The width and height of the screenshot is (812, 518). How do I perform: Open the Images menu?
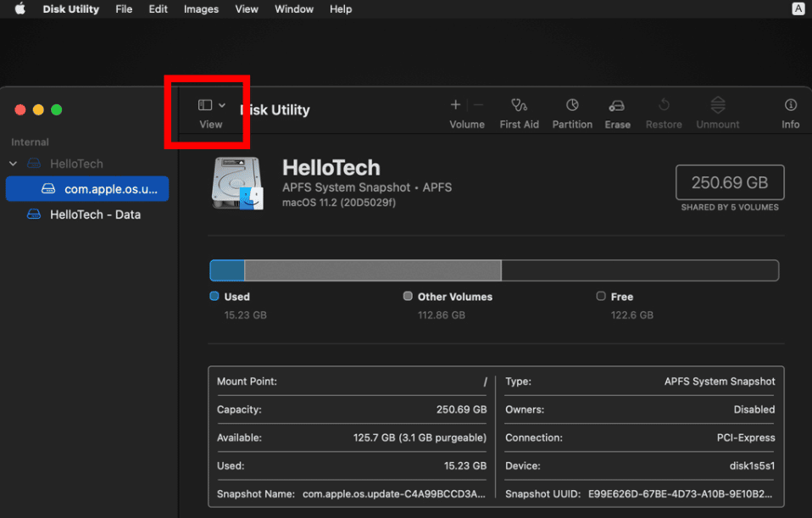(x=201, y=8)
